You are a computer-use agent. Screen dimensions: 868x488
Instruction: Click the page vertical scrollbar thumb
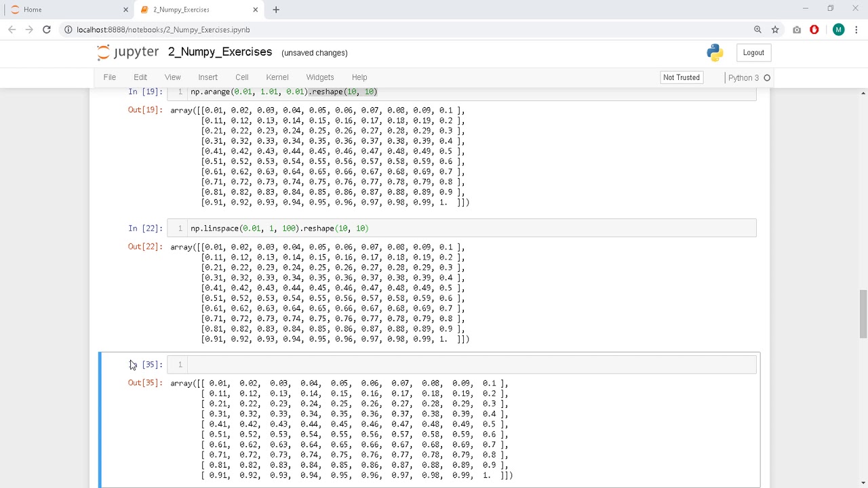(x=863, y=313)
